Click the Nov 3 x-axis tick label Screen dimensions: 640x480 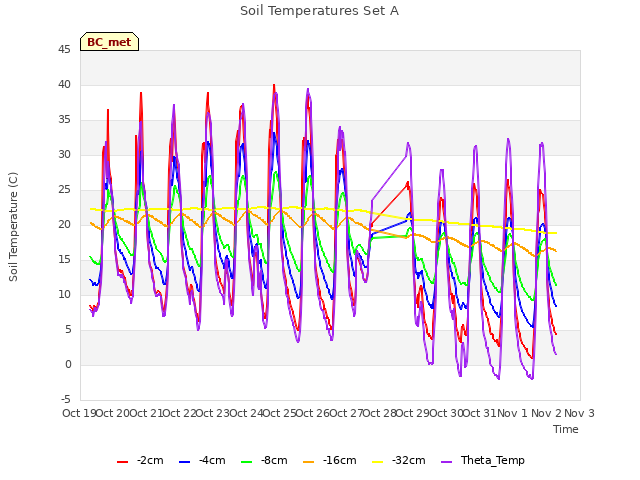[x=579, y=413]
